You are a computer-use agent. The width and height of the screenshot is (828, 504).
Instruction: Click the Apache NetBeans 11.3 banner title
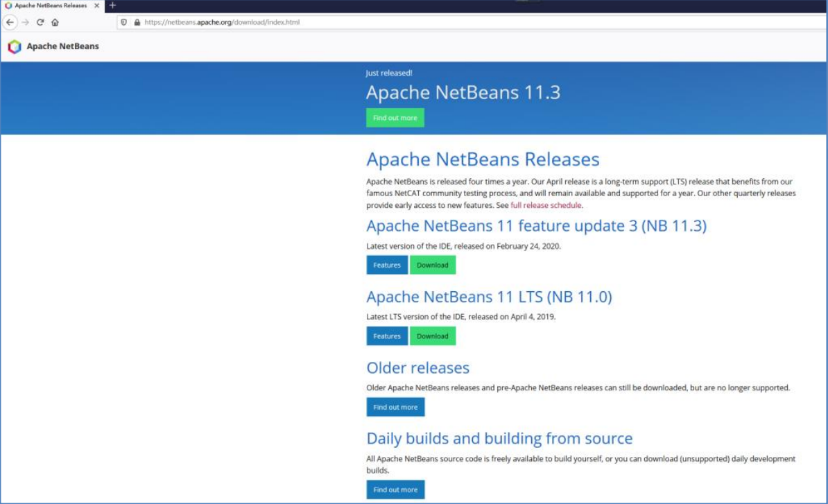click(463, 92)
